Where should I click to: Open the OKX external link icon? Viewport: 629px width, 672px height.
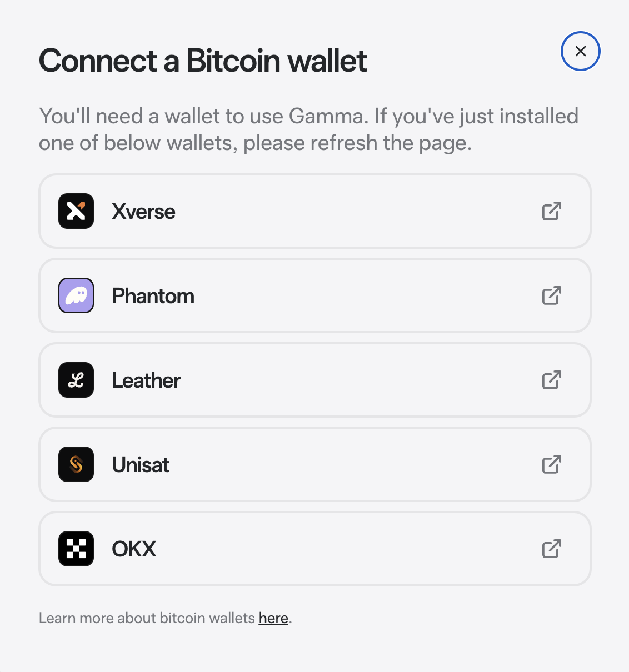[552, 549]
